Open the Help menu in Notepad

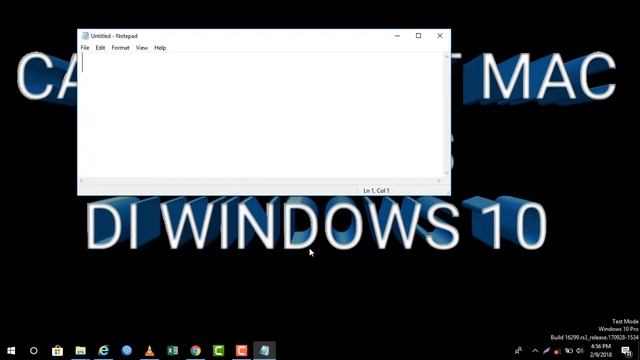160,48
